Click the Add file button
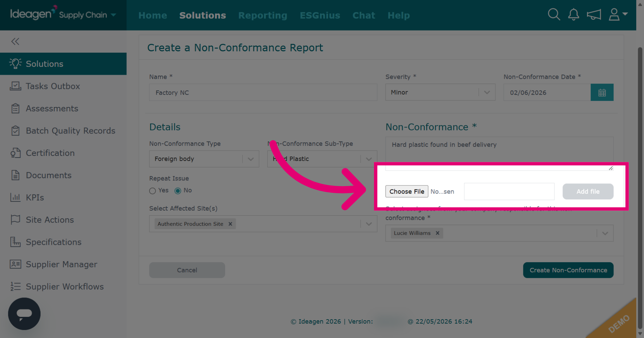The image size is (644, 338). [x=588, y=191]
